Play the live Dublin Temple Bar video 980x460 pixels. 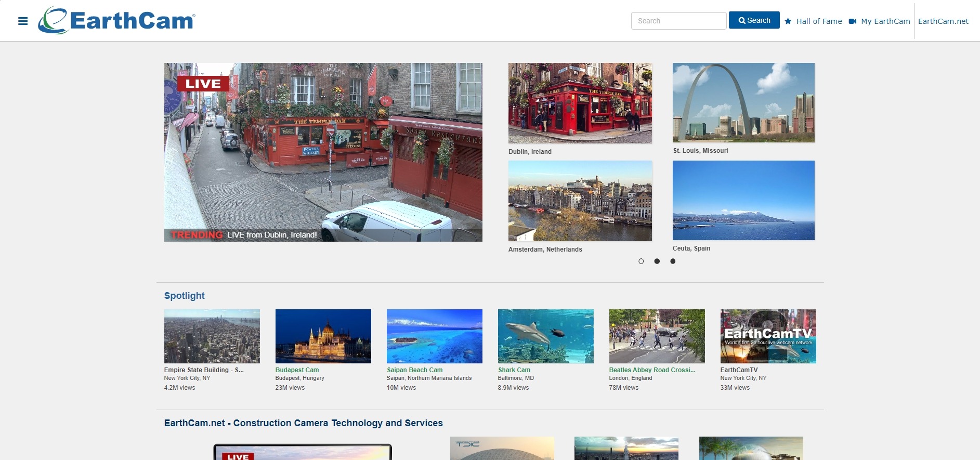click(x=323, y=152)
